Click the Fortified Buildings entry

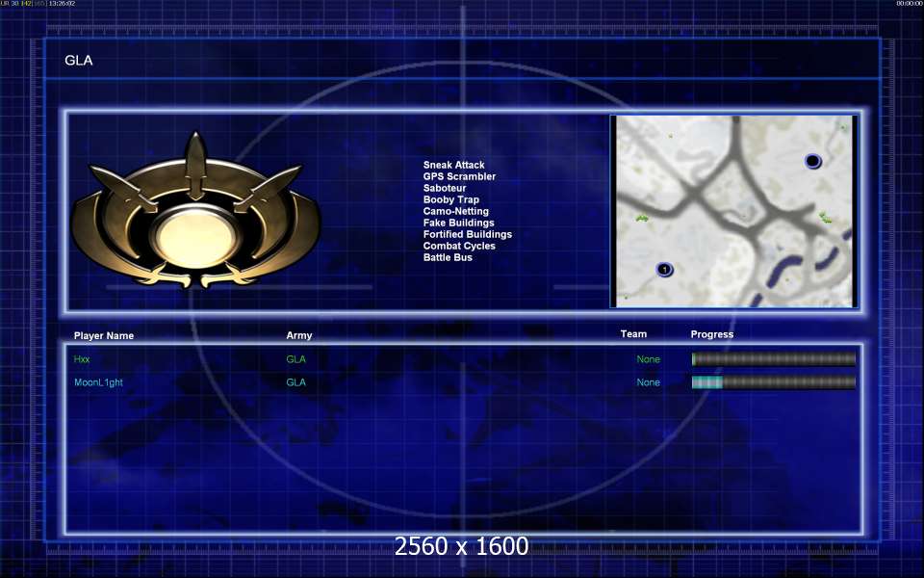[x=468, y=234]
